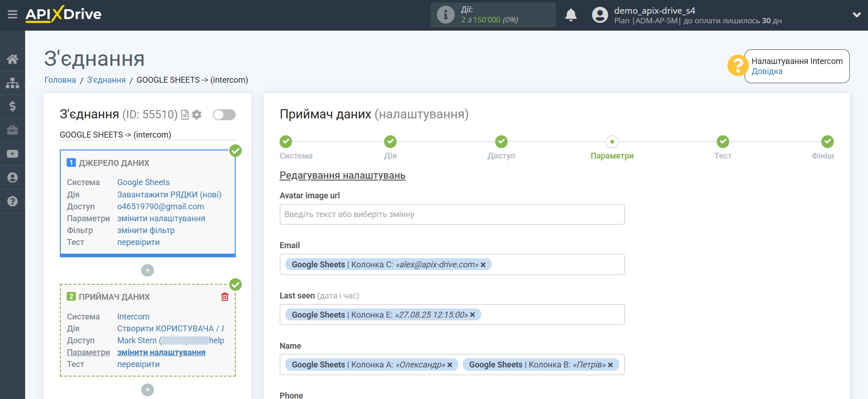The height and width of the screenshot is (399, 868).
Task: Click the Avatar image url input field
Action: coord(452,214)
